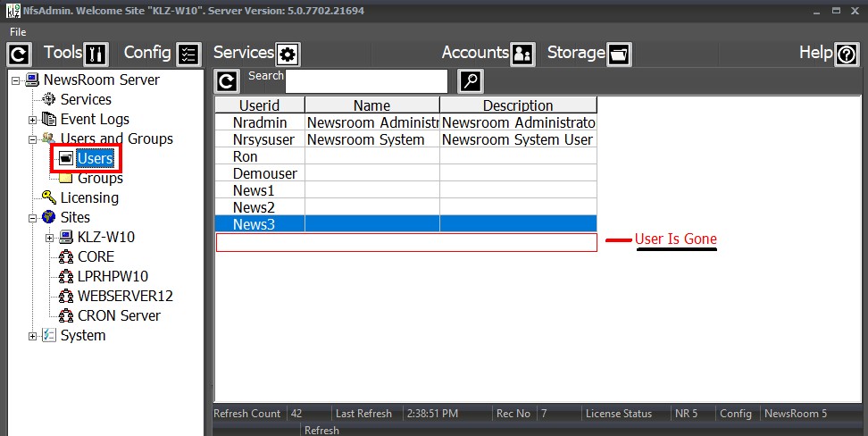Click the Groups folder icon
This screenshot has width=868, height=436.
(66, 179)
